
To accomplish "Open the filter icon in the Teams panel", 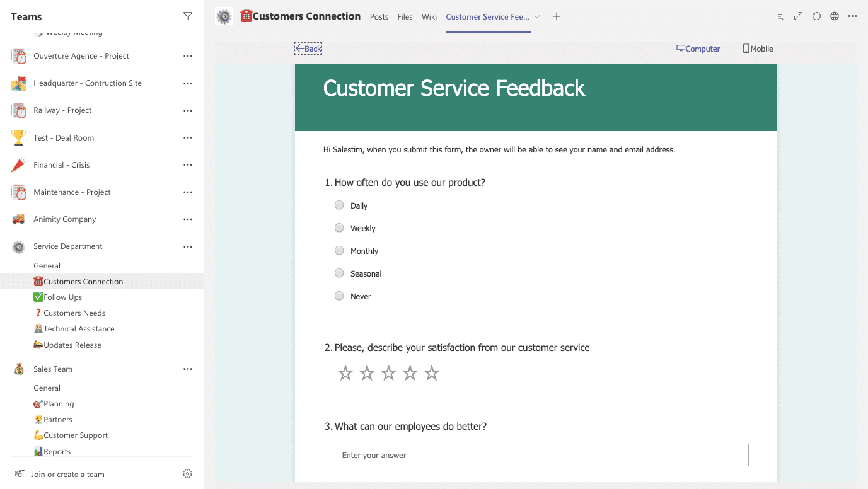I will tap(187, 16).
